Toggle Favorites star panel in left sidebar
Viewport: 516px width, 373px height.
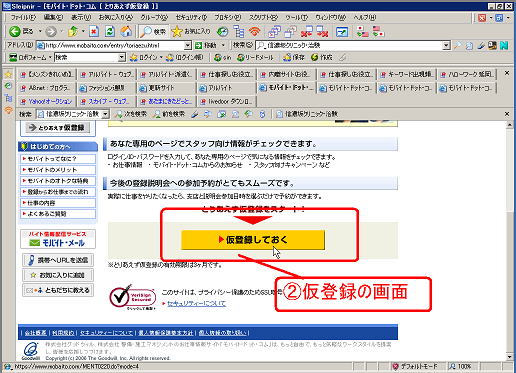(x=8, y=74)
